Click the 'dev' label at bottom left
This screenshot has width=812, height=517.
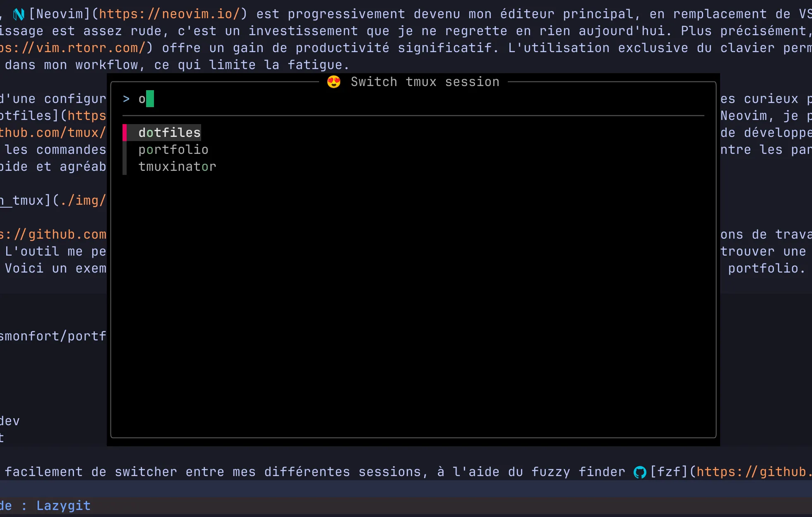(10, 420)
